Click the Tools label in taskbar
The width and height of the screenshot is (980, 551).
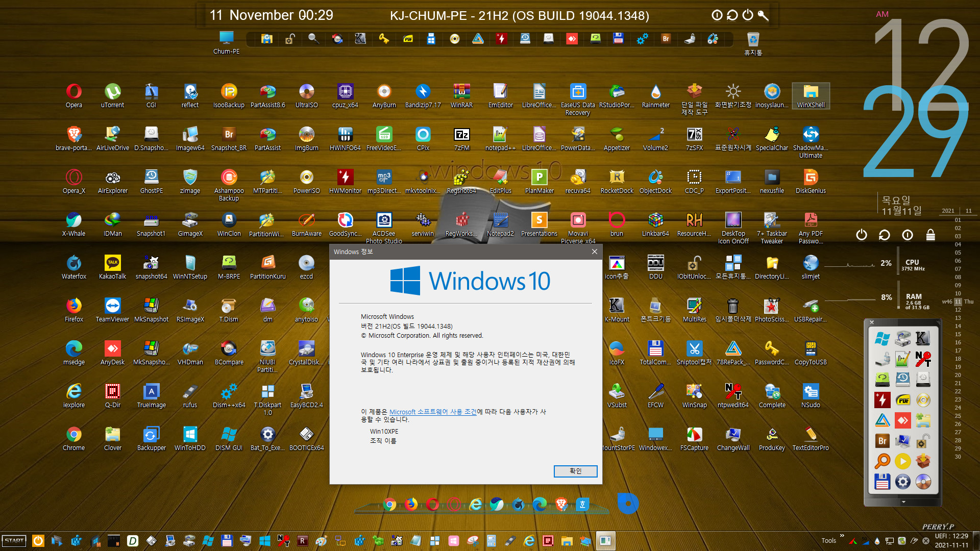[829, 541]
